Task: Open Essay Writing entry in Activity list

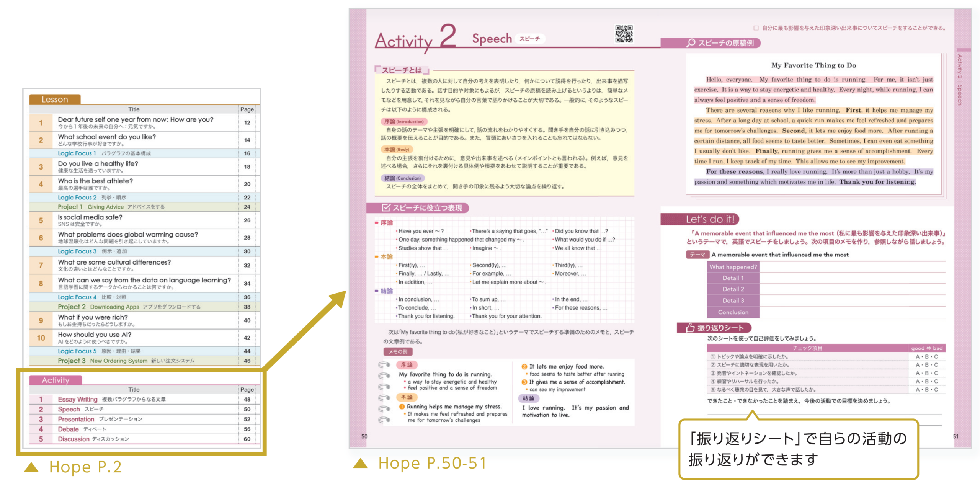Action: [x=78, y=399]
